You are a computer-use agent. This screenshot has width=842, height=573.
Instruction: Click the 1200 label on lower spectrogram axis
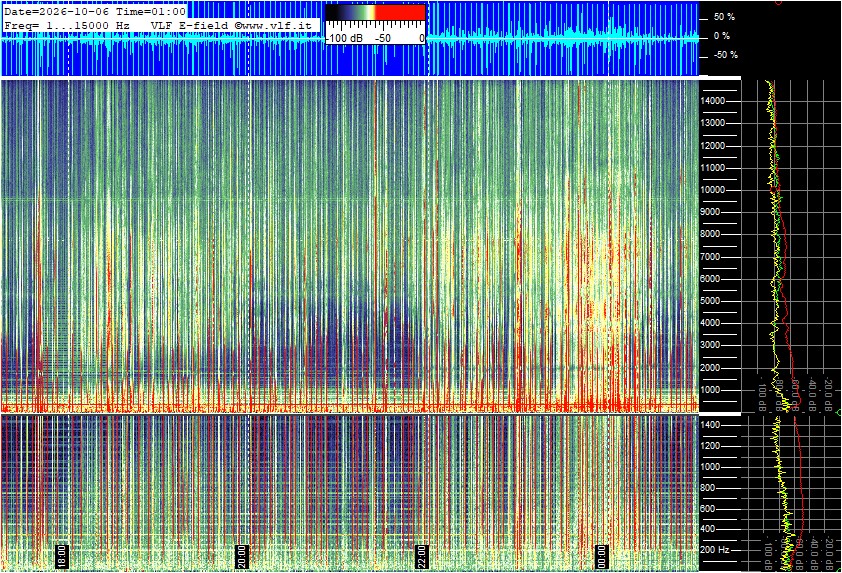point(710,446)
